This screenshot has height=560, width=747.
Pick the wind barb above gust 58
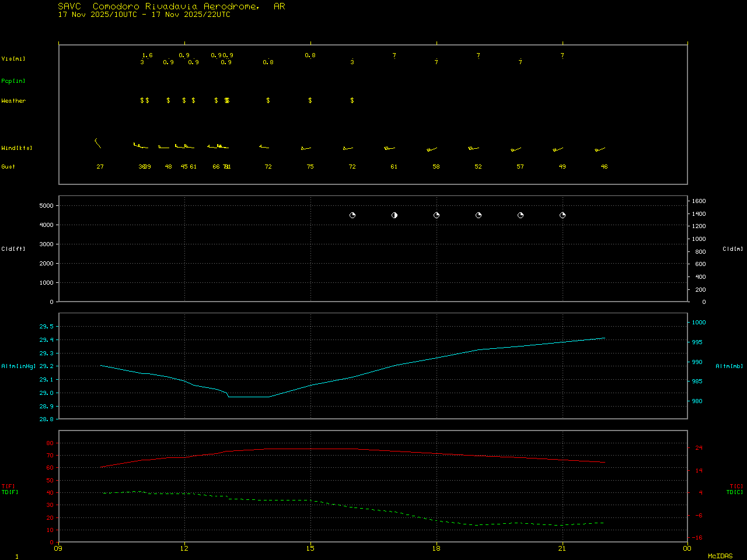click(432, 149)
